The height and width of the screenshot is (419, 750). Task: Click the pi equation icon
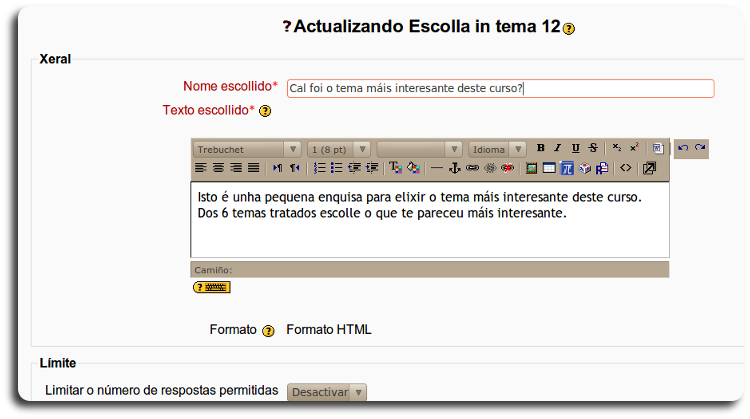coord(567,168)
